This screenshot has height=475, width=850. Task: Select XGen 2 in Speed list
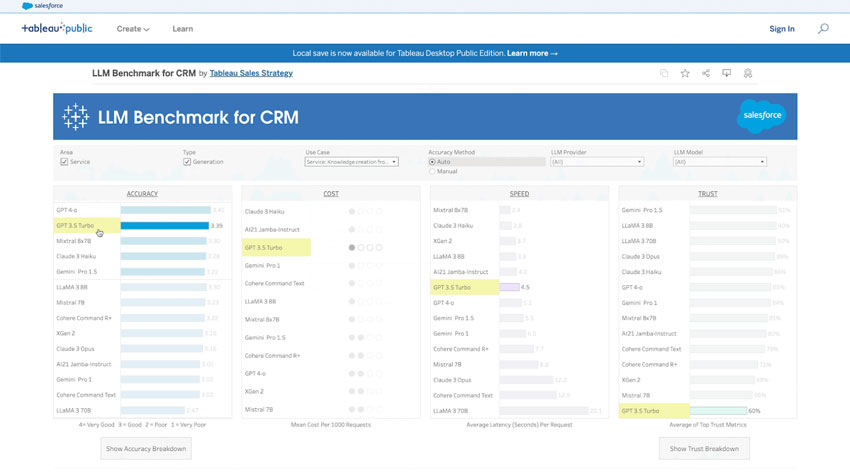[x=442, y=241]
